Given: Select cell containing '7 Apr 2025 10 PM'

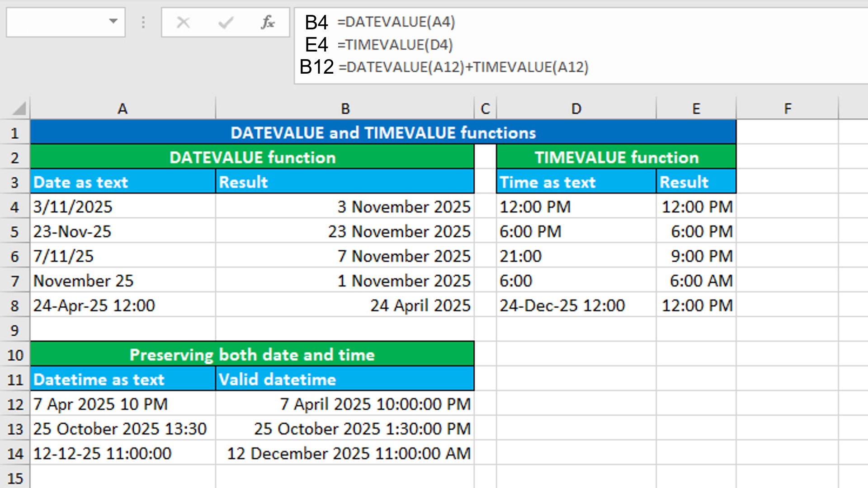Looking at the screenshot, I should [x=123, y=404].
